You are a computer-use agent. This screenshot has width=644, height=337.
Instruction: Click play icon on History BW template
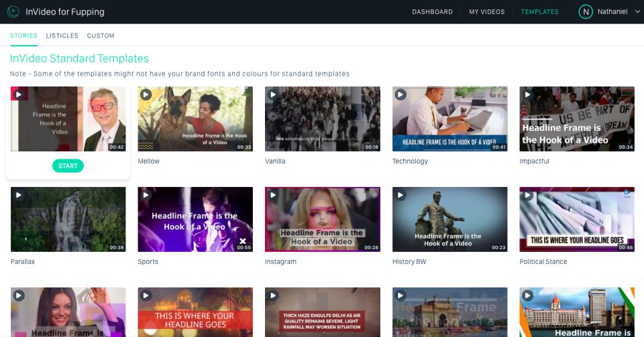(400, 195)
